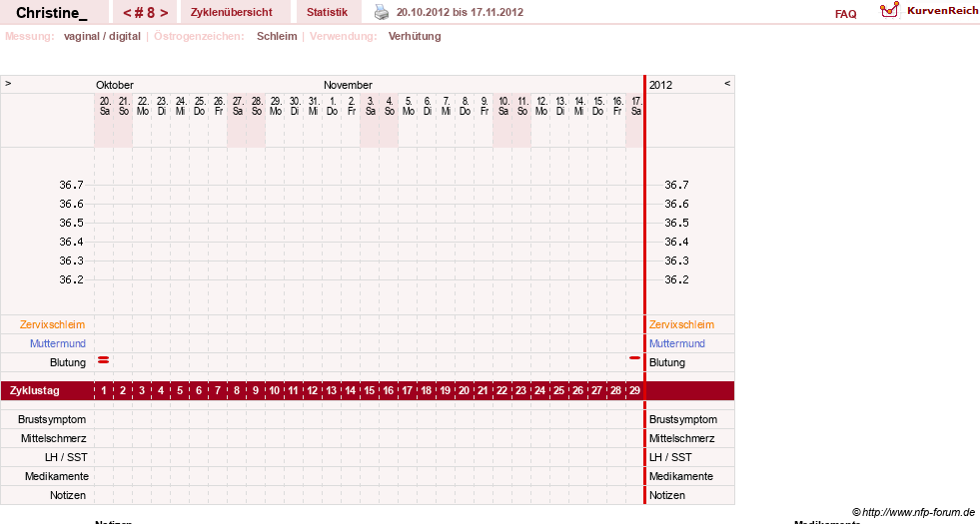Click the right Brustsymptom label
980x524 pixels.
[683, 420]
